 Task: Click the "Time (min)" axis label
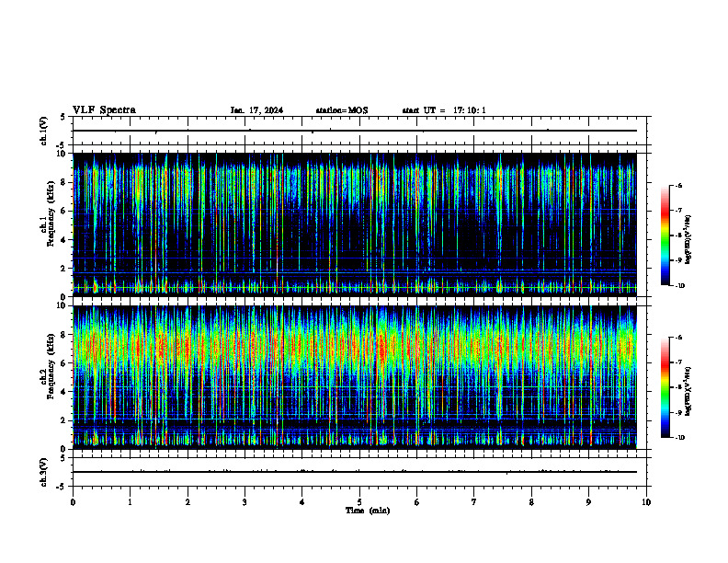(x=368, y=511)
